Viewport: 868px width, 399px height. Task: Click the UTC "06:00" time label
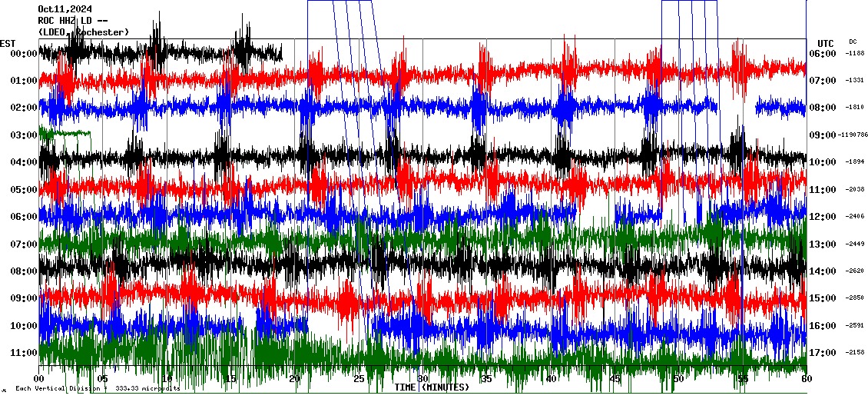pyautogui.click(x=823, y=54)
